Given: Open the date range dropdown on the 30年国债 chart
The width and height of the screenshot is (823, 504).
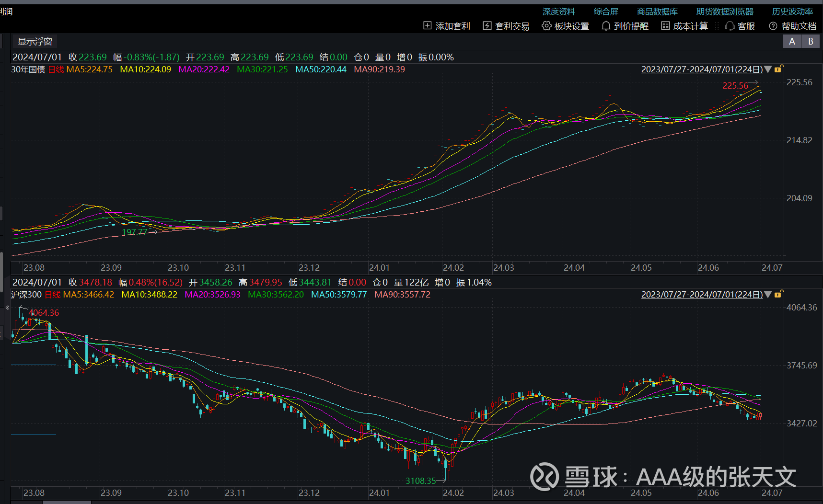Looking at the screenshot, I should [x=767, y=69].
